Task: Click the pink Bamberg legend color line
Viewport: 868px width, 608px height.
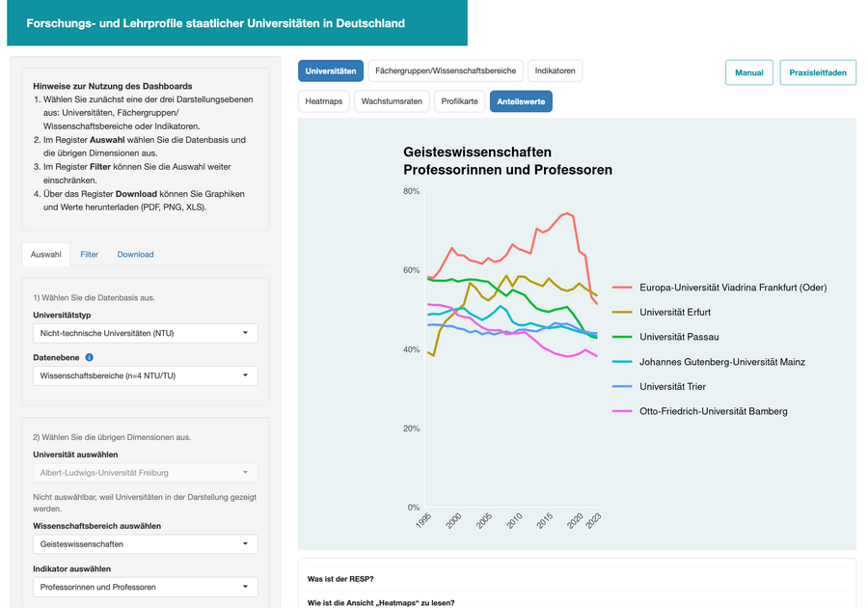Action: (622, 411)
